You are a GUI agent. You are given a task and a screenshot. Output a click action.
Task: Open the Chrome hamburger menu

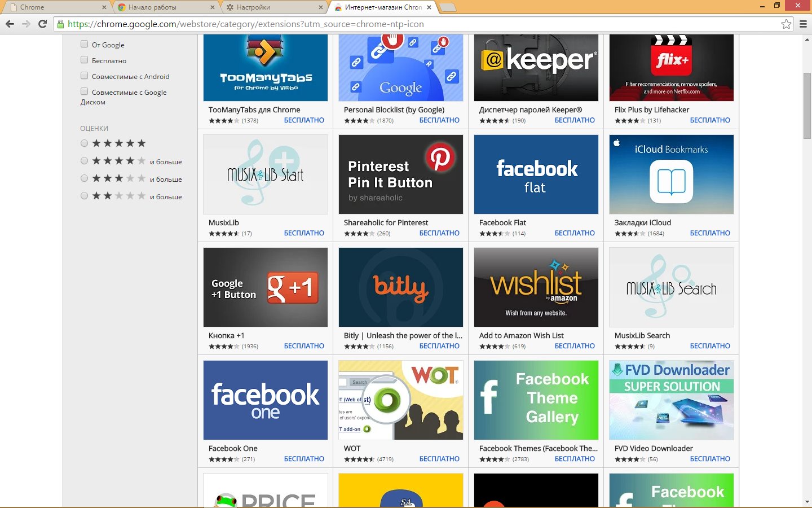click(x=803, y=24)
